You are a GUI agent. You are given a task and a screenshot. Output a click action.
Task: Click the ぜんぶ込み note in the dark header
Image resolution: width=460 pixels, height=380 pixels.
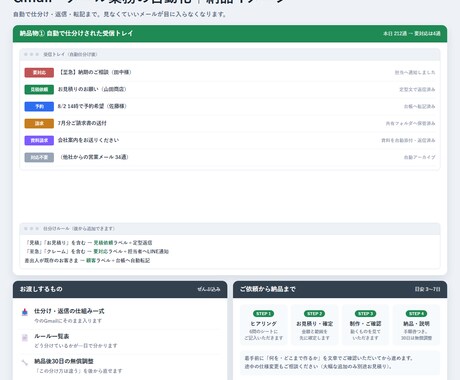209,289
